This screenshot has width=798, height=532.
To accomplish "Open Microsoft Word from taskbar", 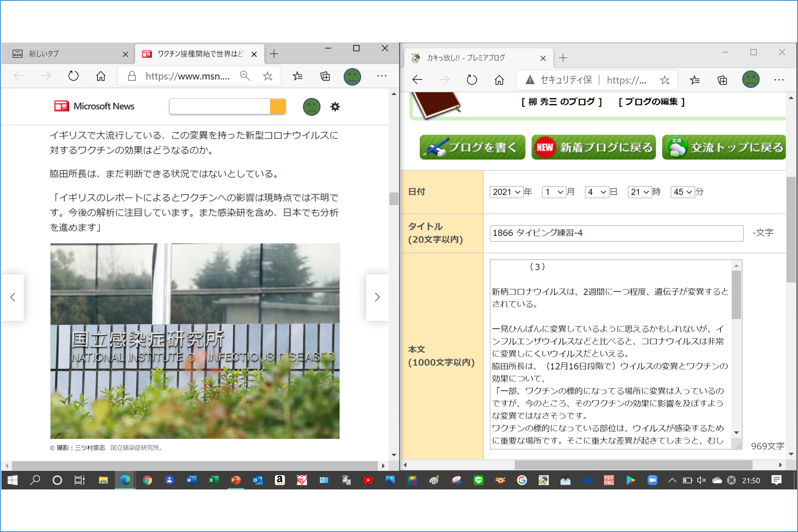I will coord(191,480).
